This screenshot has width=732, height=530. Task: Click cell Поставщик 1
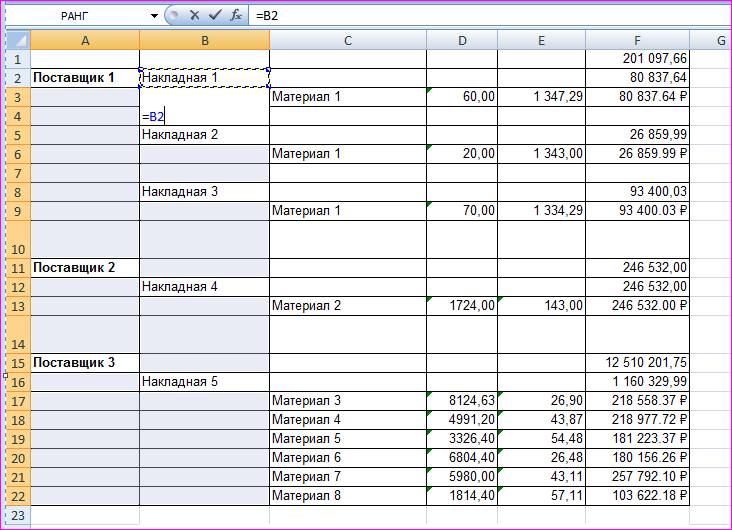point(85,78)
